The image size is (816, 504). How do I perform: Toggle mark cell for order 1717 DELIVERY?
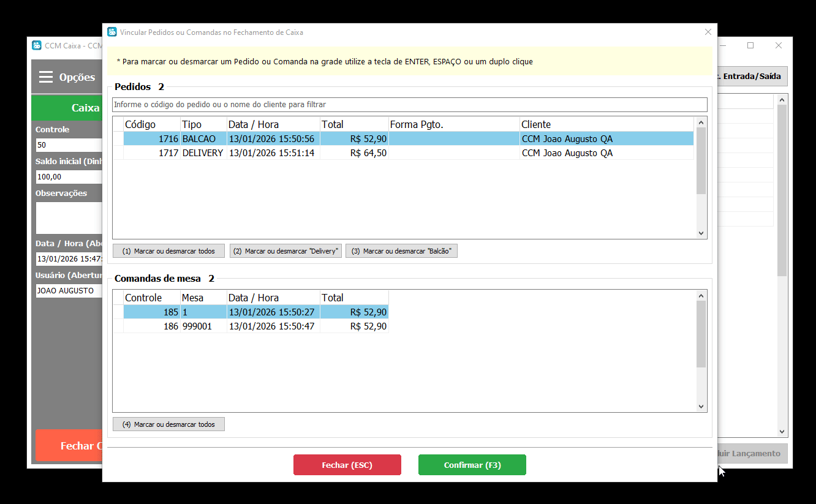click(x=118, y=153)
